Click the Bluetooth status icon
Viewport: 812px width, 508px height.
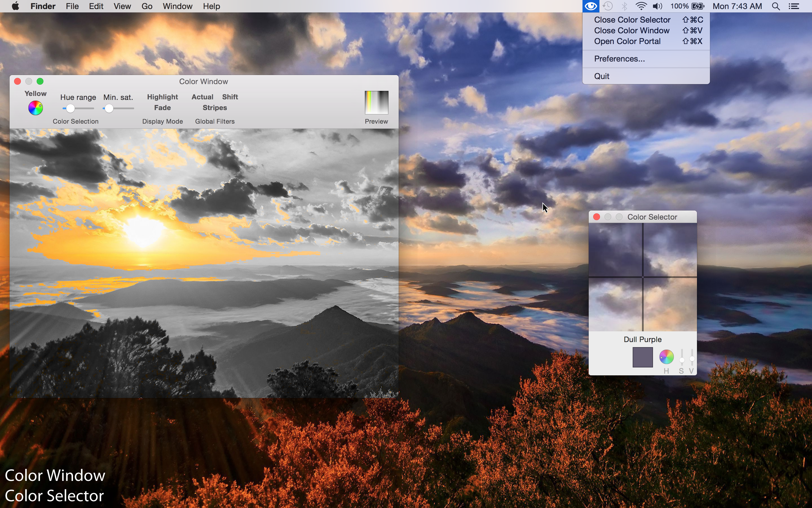pyautogui.click(x=624, y=6)
